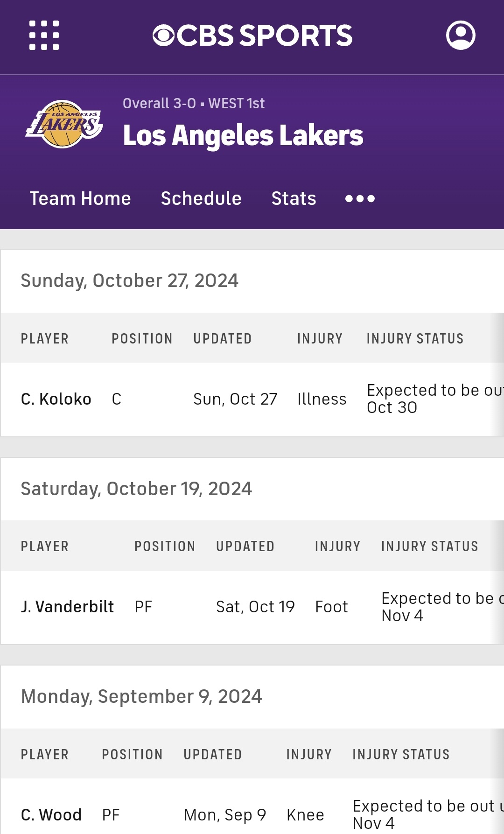Viewport: 504px width, 834px height.
Task: Open the grid menu icon
Action: (44, 35)
